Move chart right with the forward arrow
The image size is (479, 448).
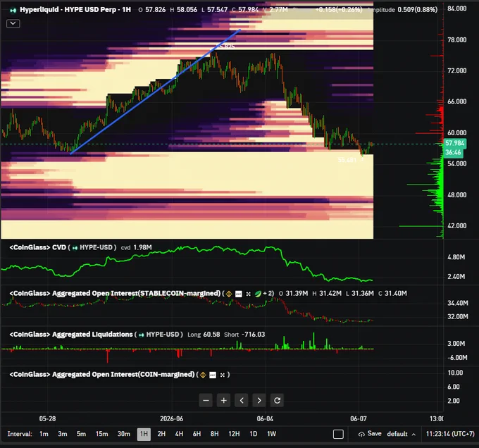(259, 400)
